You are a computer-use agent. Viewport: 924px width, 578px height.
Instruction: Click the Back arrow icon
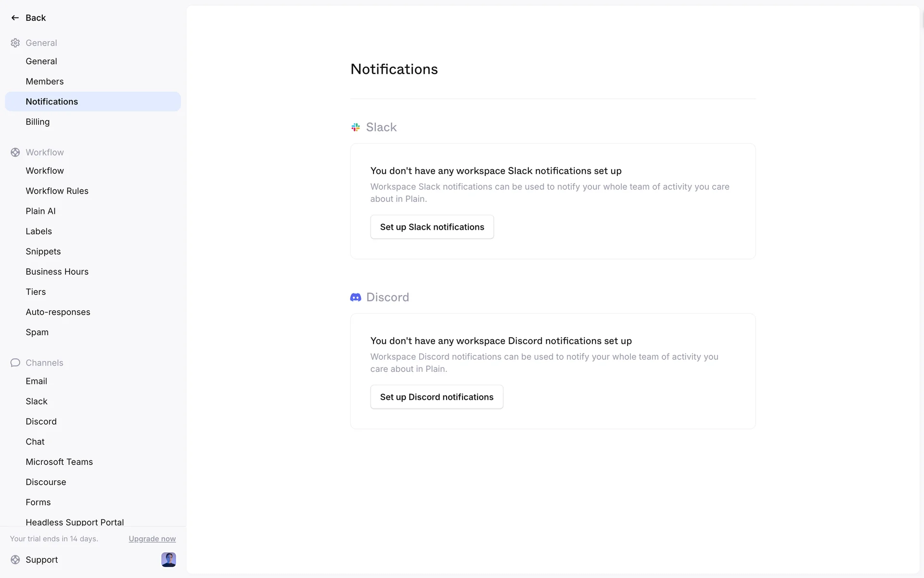pyautogui.click(x=15, y=18)
